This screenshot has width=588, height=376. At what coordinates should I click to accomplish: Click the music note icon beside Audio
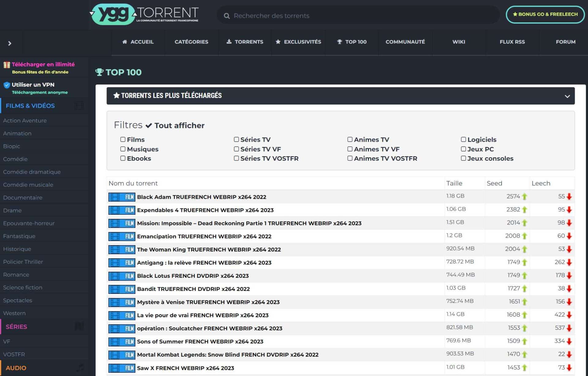[x=80, y=367]
